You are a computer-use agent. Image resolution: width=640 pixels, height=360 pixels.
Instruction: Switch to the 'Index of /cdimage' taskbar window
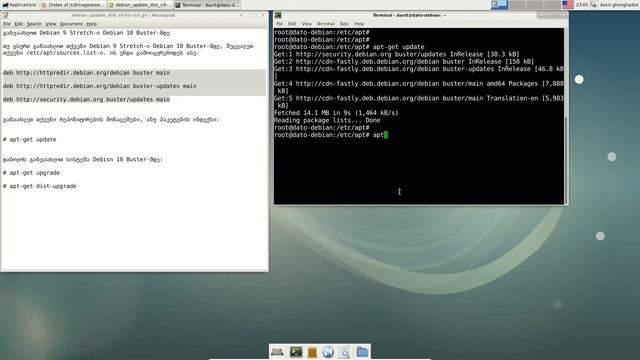(x=73, y=5)
